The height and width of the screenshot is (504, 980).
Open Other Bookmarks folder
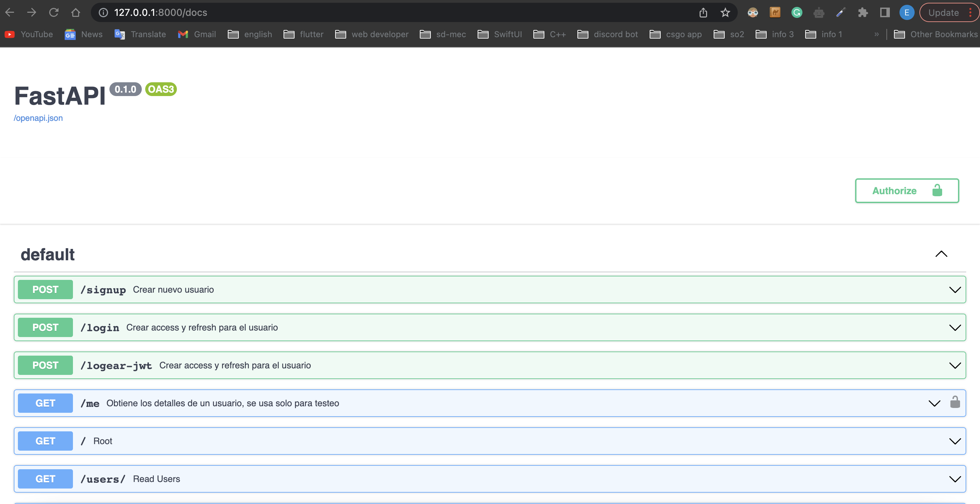click(x=936, y=34)
